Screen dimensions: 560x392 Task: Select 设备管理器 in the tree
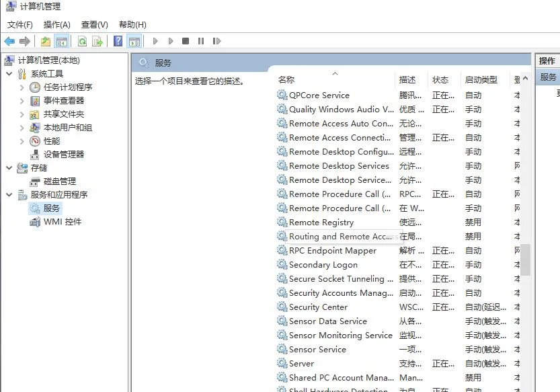(64, 155)
